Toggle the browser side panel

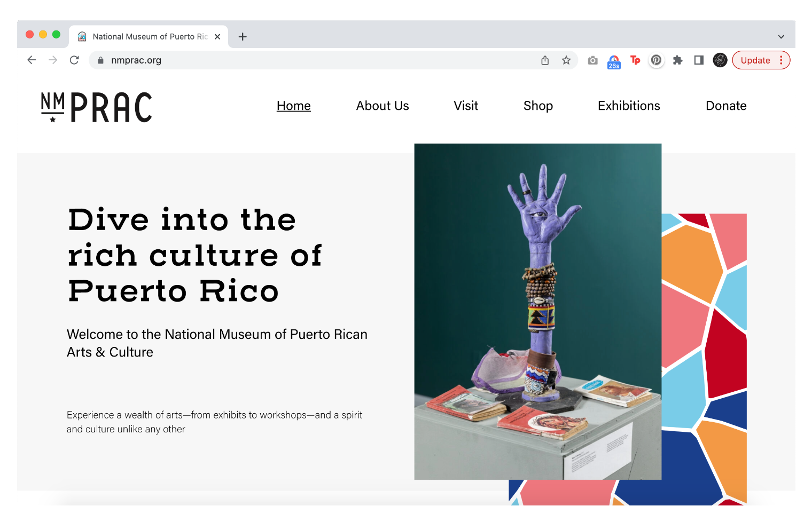(x=699, y=60)
